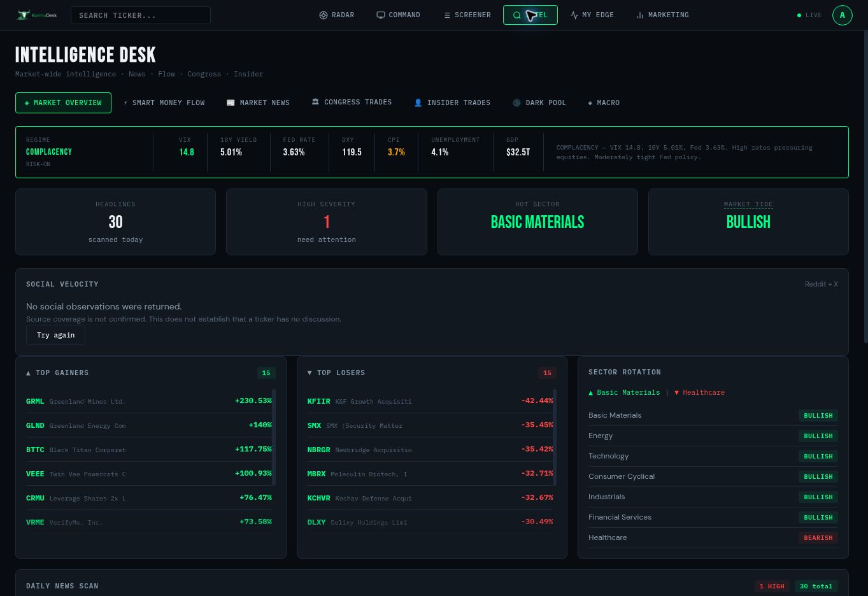Click the Top Losers list scrollbar
This screenshot has height=596, width=868.
[555, 437]
